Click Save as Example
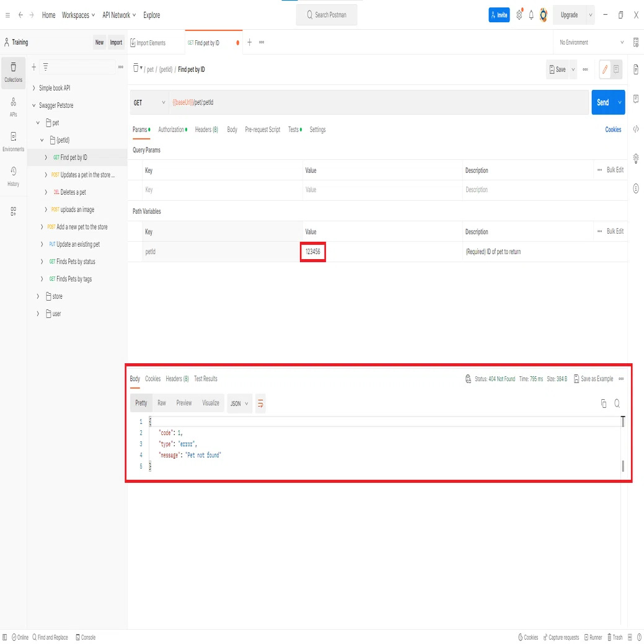 click(x=593, y=379)
